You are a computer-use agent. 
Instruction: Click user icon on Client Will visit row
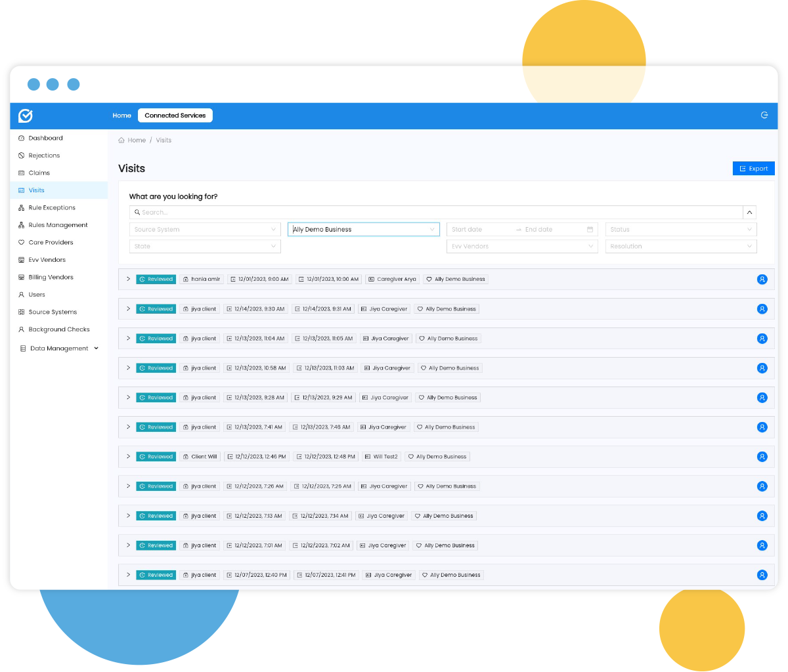tap(762, 457)
